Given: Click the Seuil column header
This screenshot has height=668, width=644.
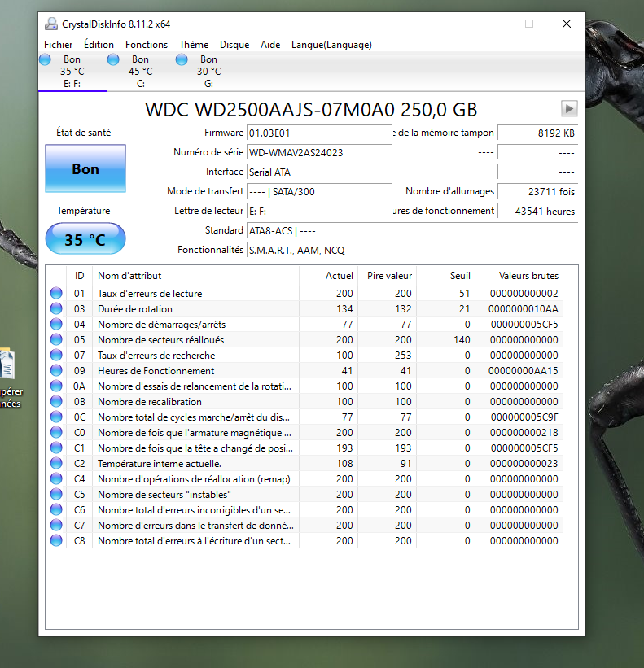Looking at the screenshot, I should point(446,276).
